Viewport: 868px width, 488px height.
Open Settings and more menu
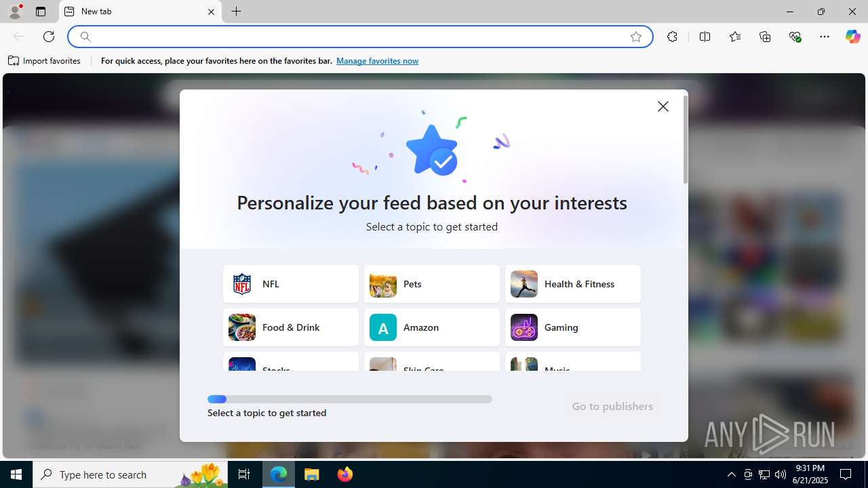[825, 37]
